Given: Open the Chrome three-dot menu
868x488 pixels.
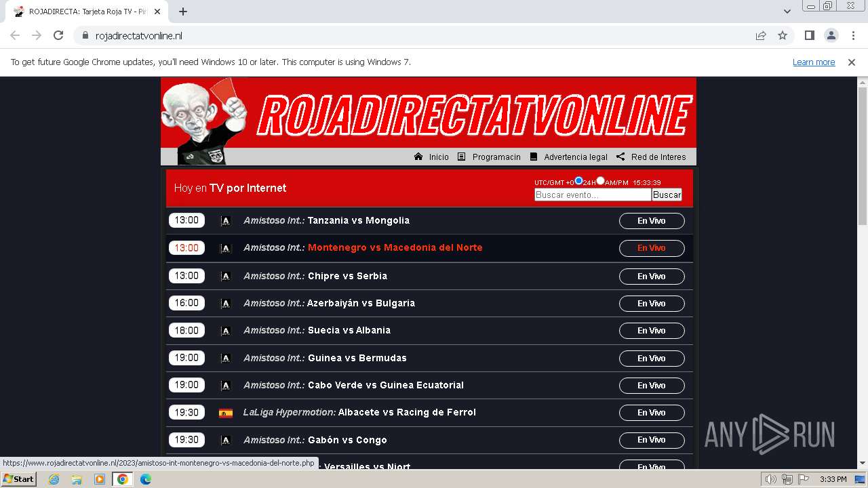Looking at the screenshot, I should click(852, 36).
